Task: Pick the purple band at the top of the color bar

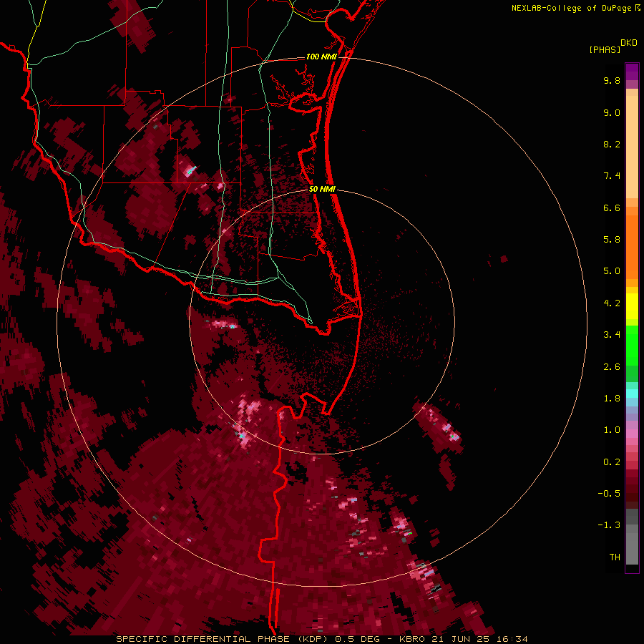Action: coord(632,72)
